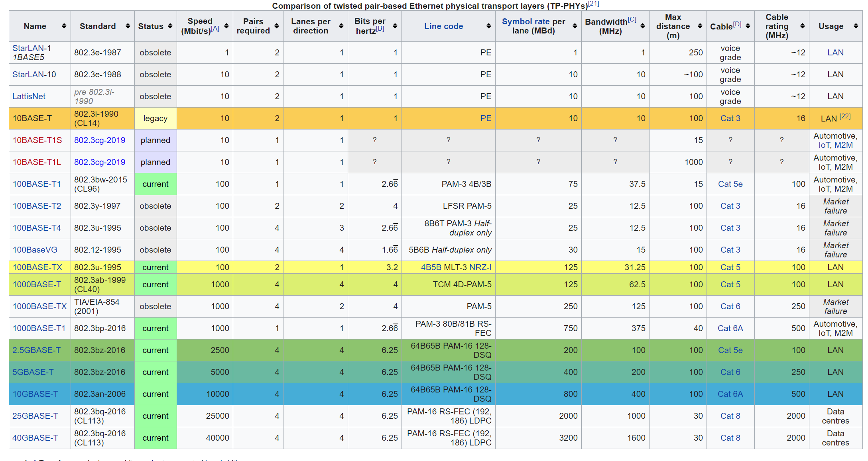
Task: Click sort arrows in Standard header
Action: click(128, 26)
